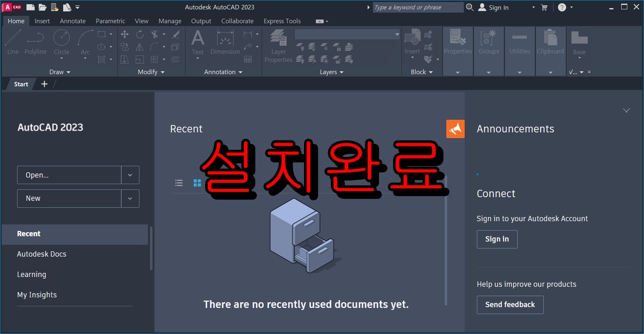Viewport: 644px width, 334px height.
Task: Select the Fillet tool icon
Action: point(155,47)
